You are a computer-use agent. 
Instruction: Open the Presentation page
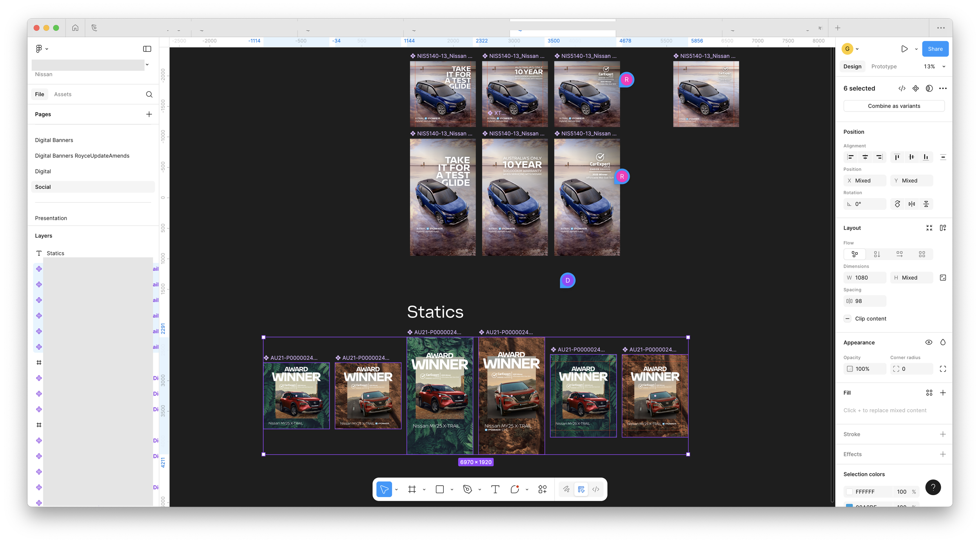pyautogui.click(x=51, y=218)
